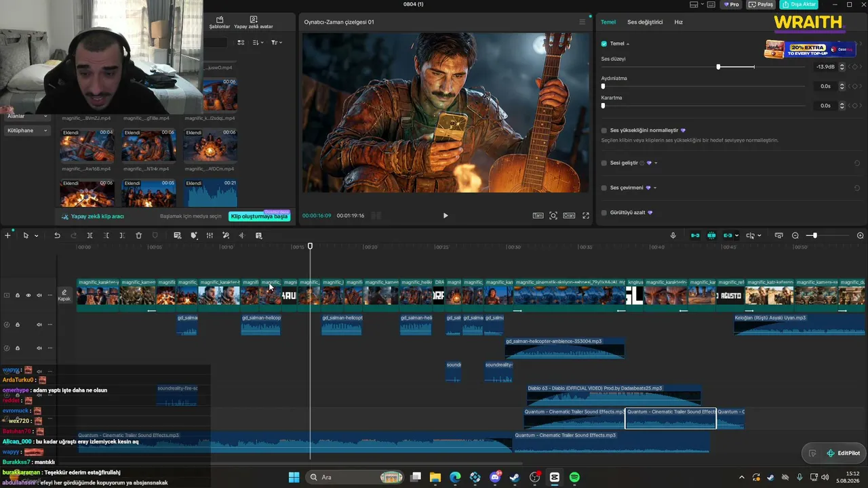Click the taskbar search box
Screen dimensions: 868x488
pyautogui.click(x=355, y=477)
